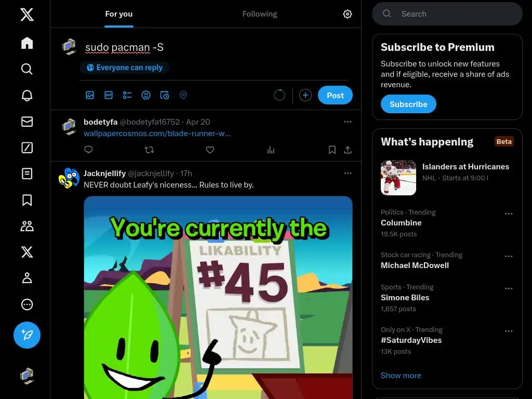Insert a poll in the composer
This screenshot has height=399, width=532.
pos(127,95)
